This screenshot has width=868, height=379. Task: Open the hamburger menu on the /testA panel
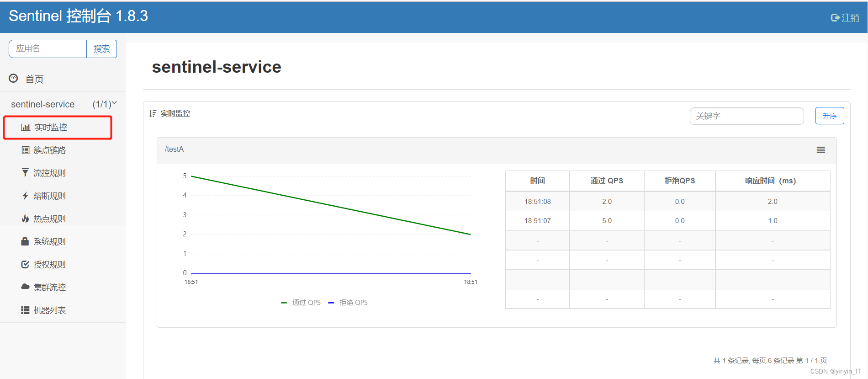click(x=821, y=150)
